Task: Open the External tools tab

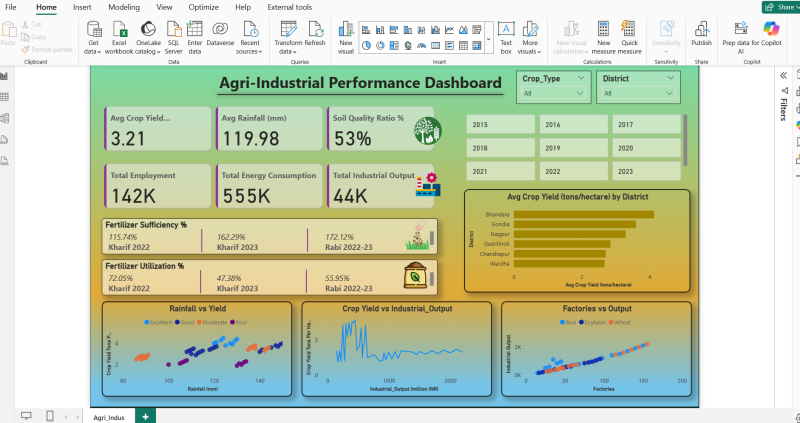Action: (289, 7)
